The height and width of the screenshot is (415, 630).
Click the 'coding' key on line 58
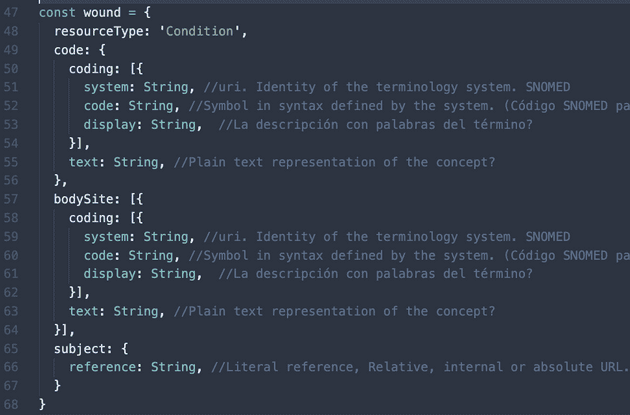click(91, 218)
